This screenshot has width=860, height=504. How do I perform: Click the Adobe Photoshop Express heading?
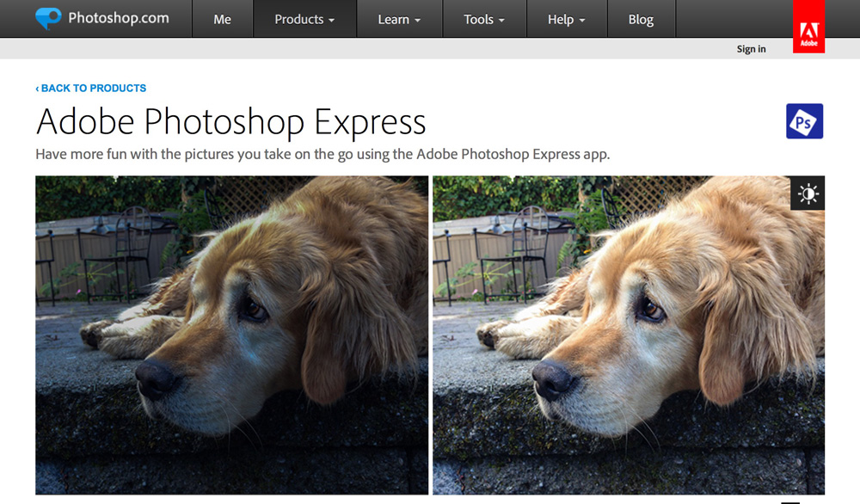click(230, 122)
